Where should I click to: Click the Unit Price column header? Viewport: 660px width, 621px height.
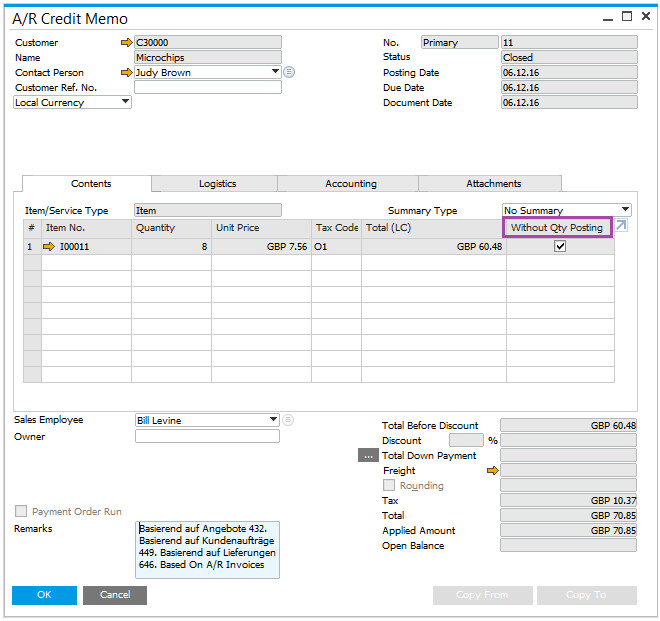[x=261, y=228]
